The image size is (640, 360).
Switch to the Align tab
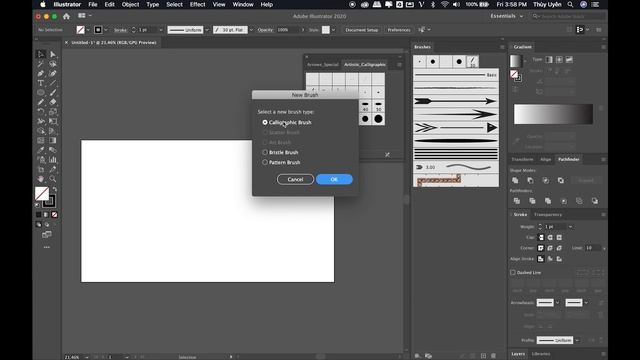[545, 159]
